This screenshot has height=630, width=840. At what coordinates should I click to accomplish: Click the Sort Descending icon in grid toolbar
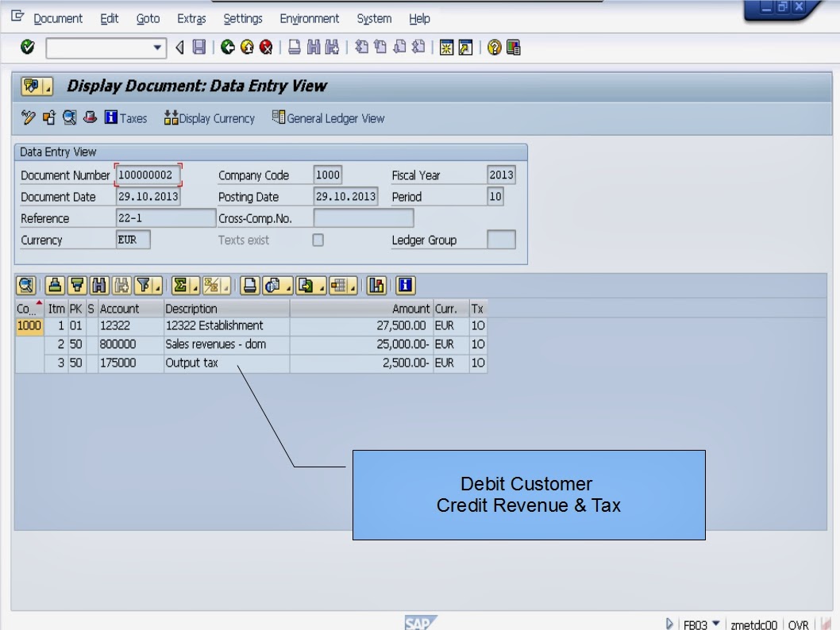click(x=77, y=286)
